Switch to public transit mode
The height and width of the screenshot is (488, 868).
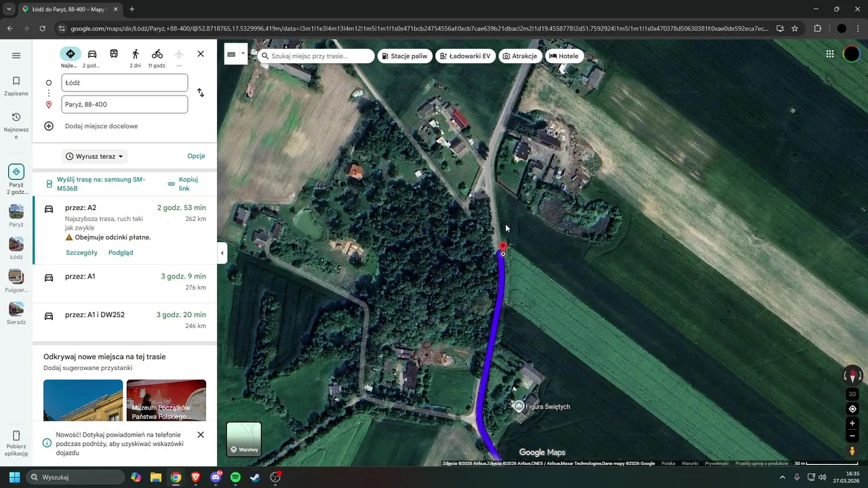114,54
